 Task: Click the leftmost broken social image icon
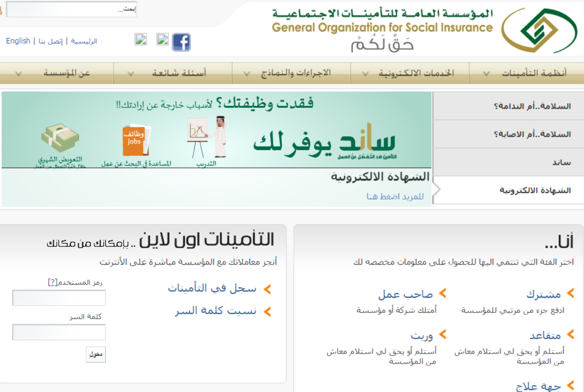pyautogui.click(x=141, y=39)
